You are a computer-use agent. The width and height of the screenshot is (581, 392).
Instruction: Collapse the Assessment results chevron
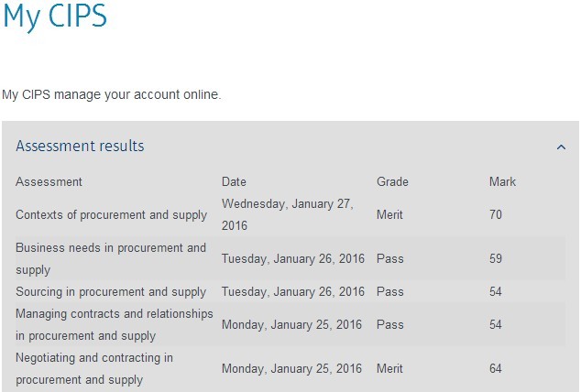click(561, 147)
